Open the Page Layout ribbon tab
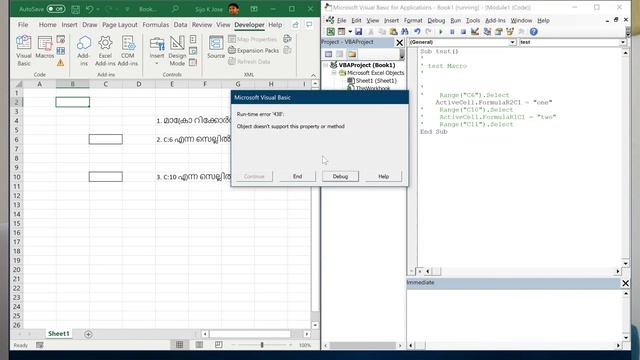The image size is (640, 360). tap(120, 25)
